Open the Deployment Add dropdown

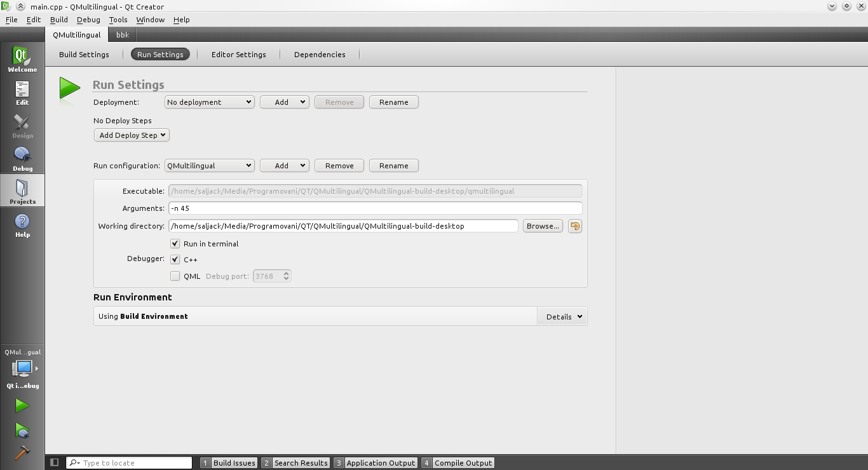[285, 102]
